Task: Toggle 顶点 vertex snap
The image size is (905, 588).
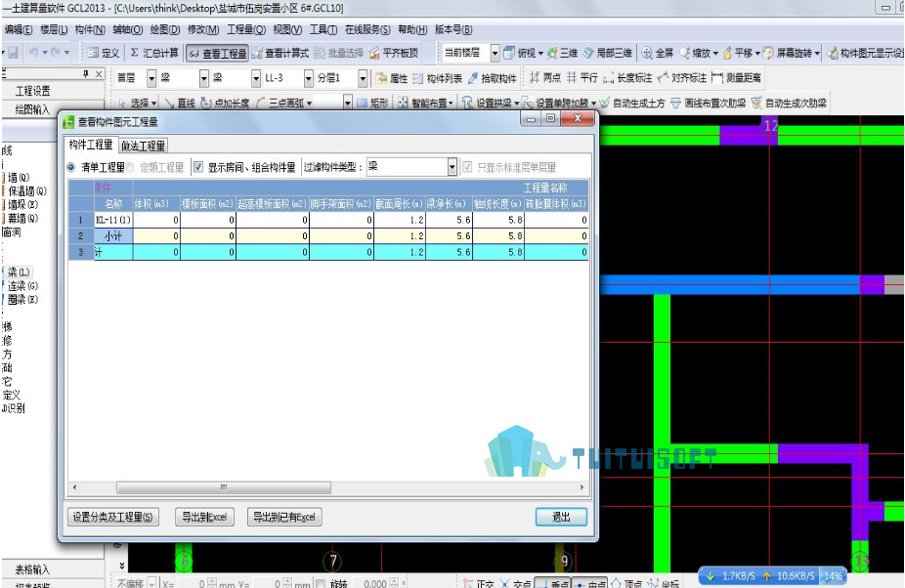Action: [x=626, y=584]
